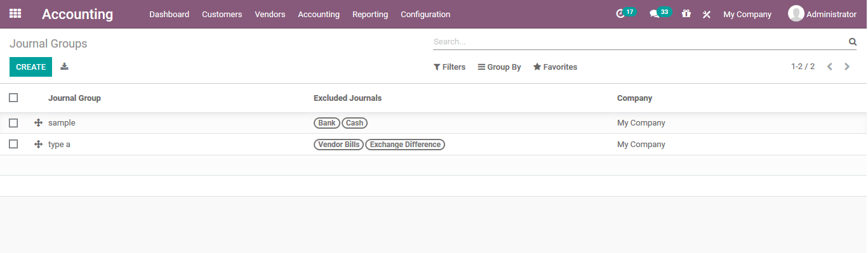
Task: Click the gift icon in the top bar
Action: coord(686,13)
